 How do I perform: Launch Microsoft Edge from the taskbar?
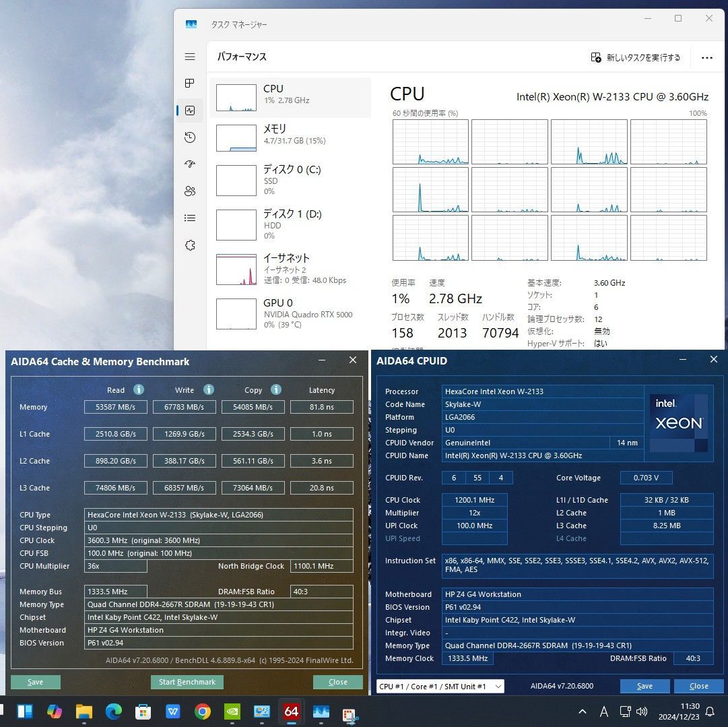(114, 712)
